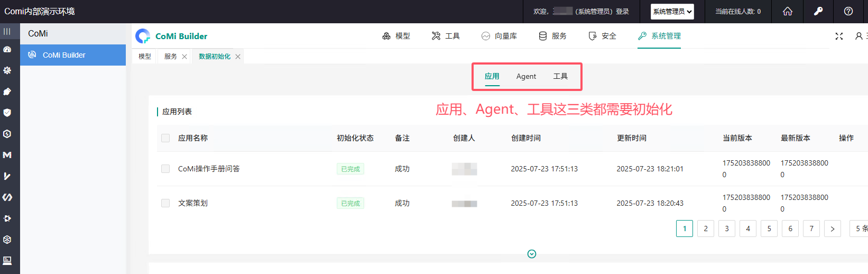Click update time 2025-07-23 18:20:43

(650, 203)
